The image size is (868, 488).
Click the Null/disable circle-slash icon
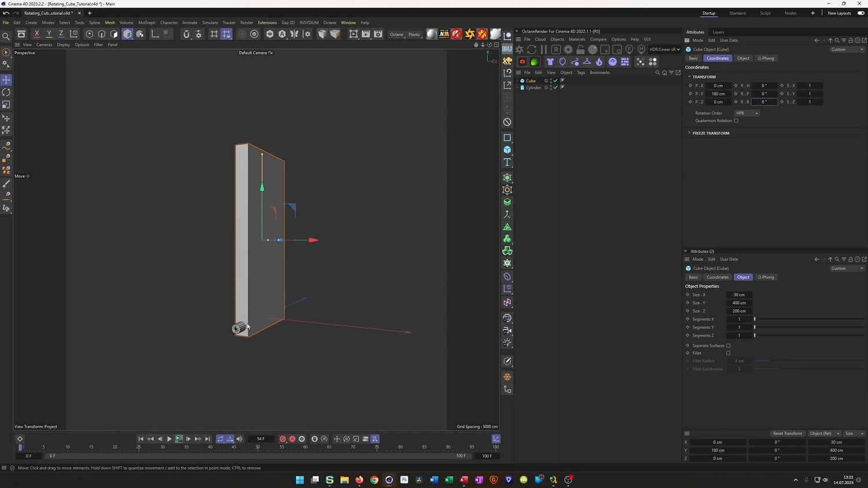click(x=507, y=122)
